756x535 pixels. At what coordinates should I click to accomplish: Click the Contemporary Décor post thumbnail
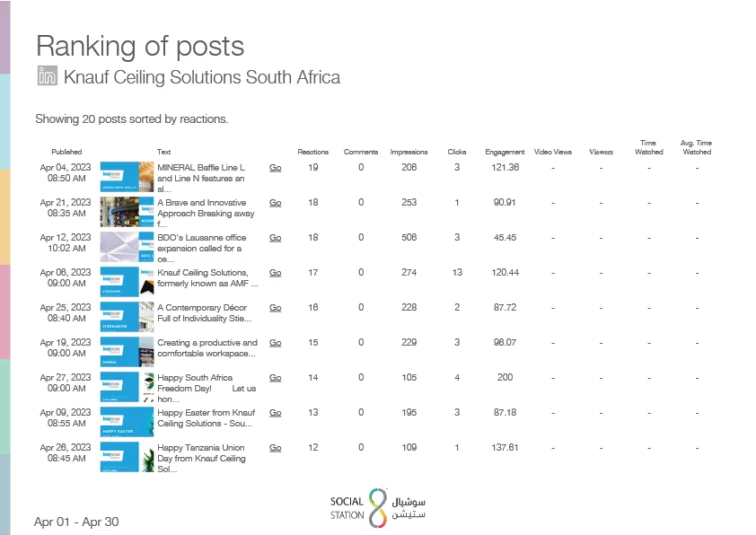pyautogui.click(x=127, y=316)
